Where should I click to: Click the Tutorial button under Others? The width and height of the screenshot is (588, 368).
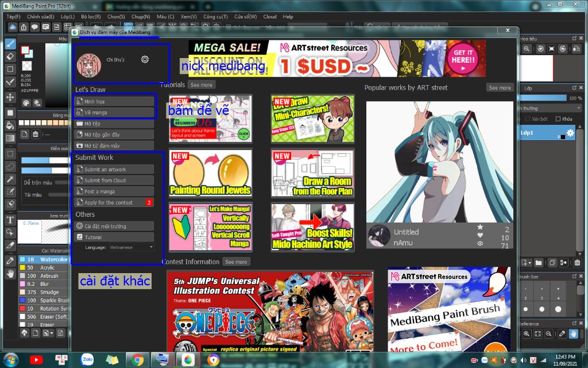(114, 237)
